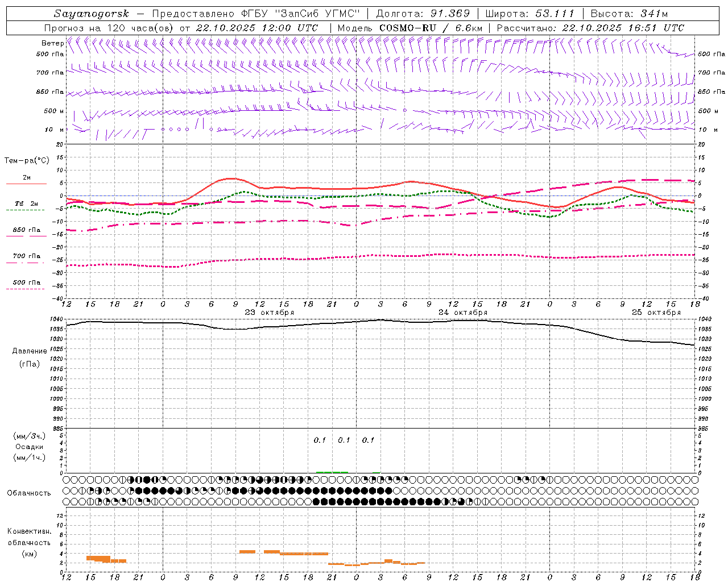Select the 23 октября date label
728x582 pixels.
click(269, 313)
